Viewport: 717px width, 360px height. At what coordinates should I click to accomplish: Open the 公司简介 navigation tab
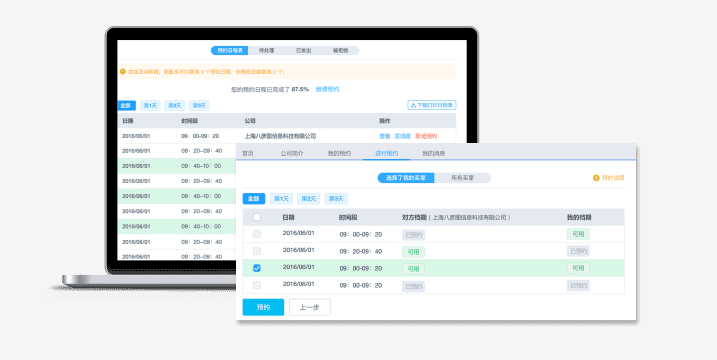tap(292, 153)
